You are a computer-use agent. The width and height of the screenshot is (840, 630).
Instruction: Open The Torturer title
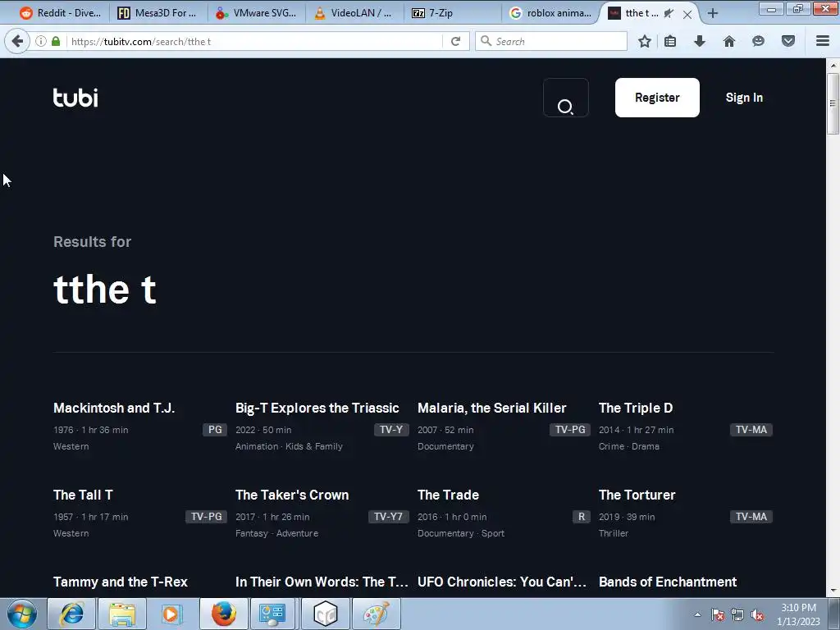pos(637,495)
